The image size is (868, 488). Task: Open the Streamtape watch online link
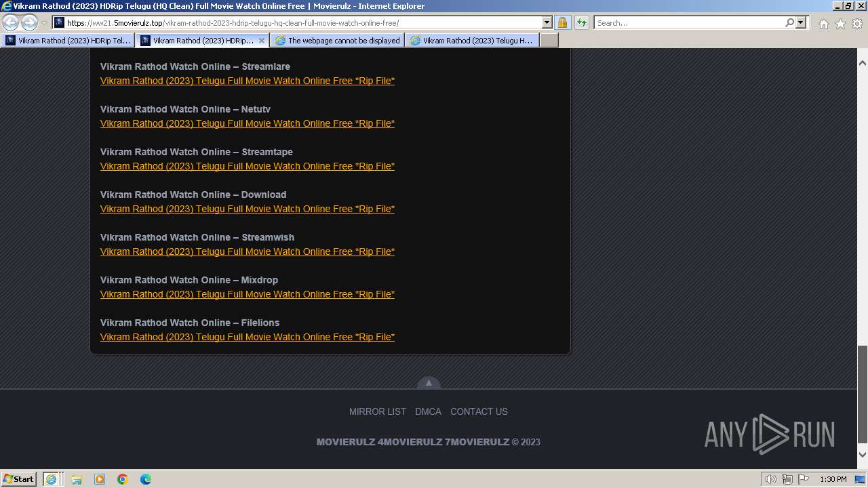(x=248, y=166)
